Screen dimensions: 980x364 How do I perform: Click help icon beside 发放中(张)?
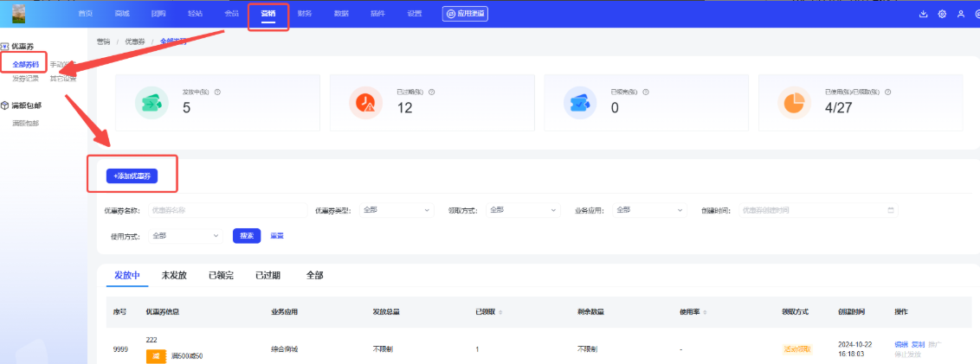[x=217, y=92]
